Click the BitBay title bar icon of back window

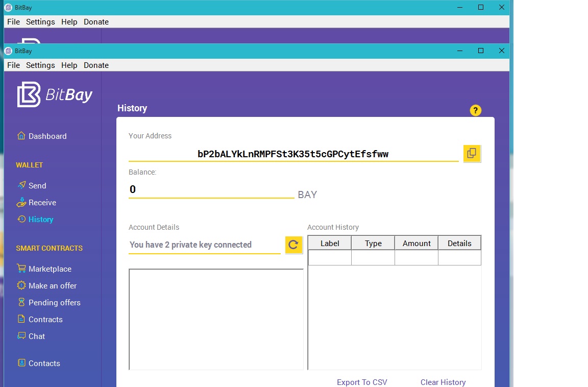[8, 8]
